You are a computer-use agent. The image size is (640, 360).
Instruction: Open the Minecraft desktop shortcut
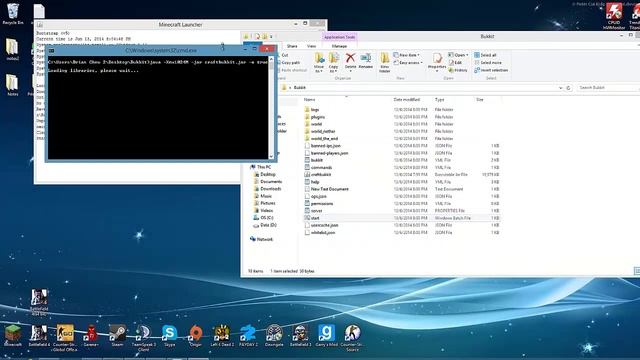coord(12,336)
